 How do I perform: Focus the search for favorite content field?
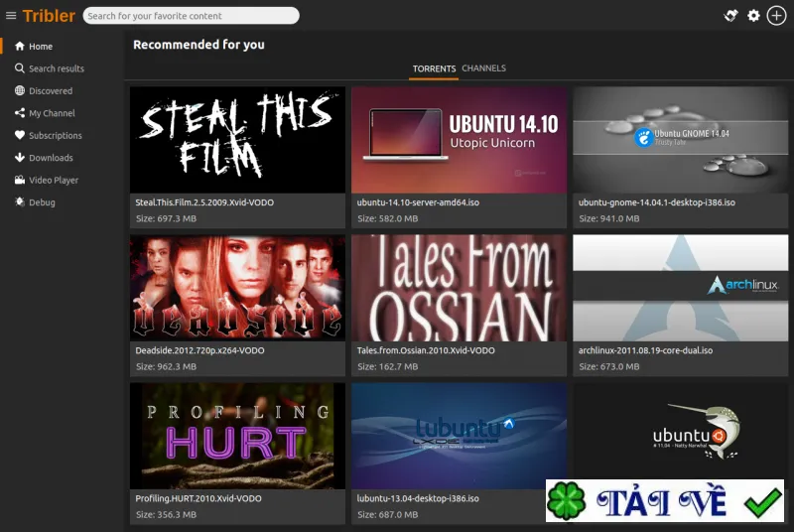coord(191,16)
